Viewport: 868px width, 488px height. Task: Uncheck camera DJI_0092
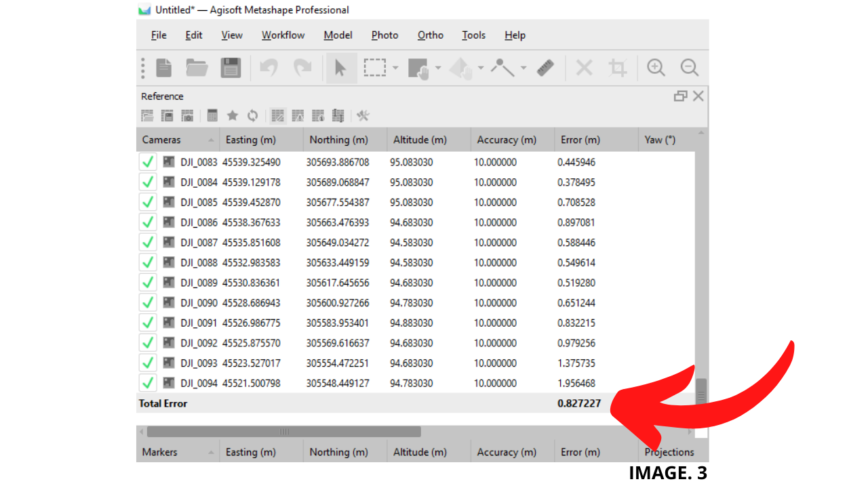(148, 343)
